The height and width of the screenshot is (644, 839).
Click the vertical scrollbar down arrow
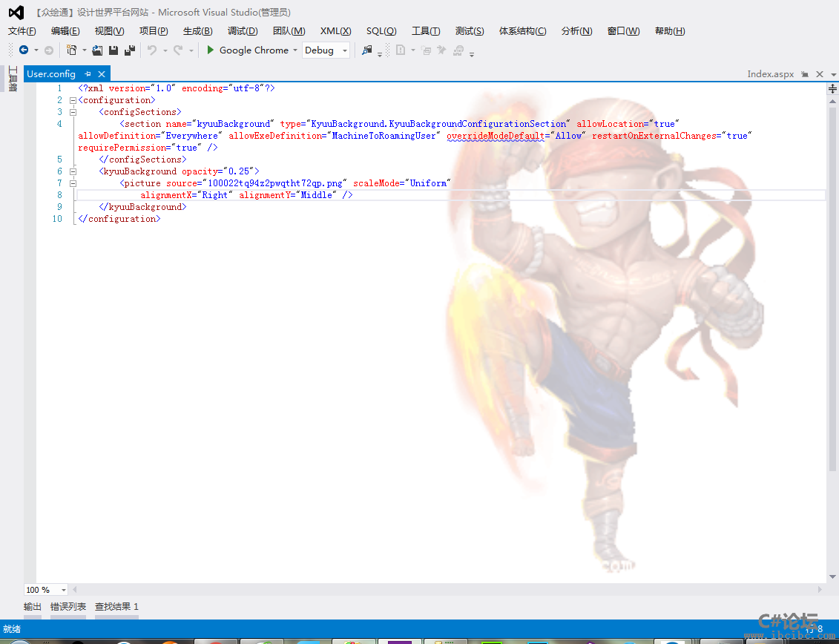[832, 577]
